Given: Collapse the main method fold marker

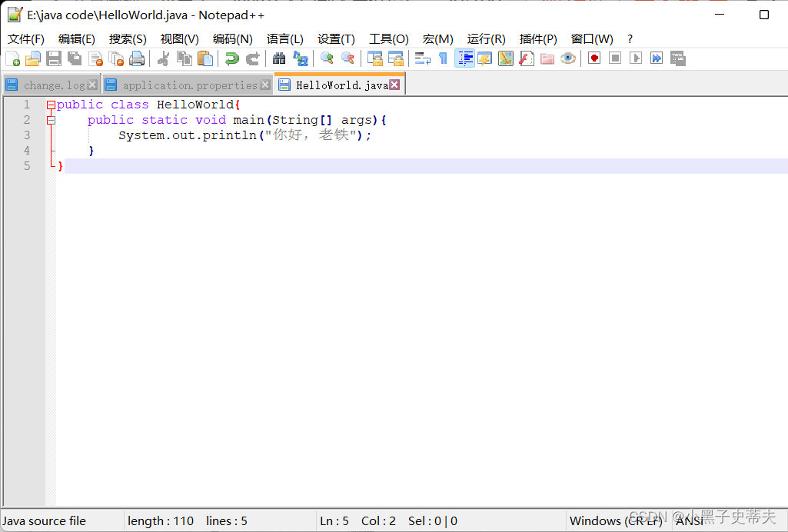Looking at the screenshot, I should click(x=51, y=121).
